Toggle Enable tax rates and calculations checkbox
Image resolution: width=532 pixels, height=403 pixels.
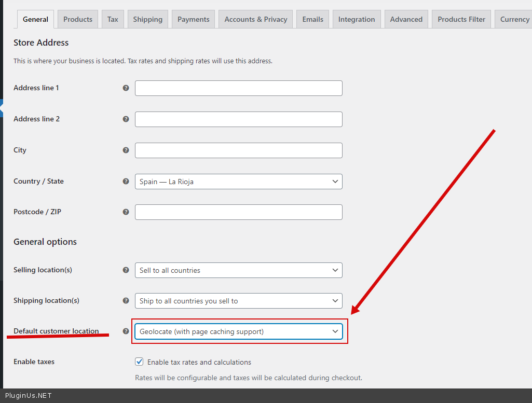(x=139, y=362)
